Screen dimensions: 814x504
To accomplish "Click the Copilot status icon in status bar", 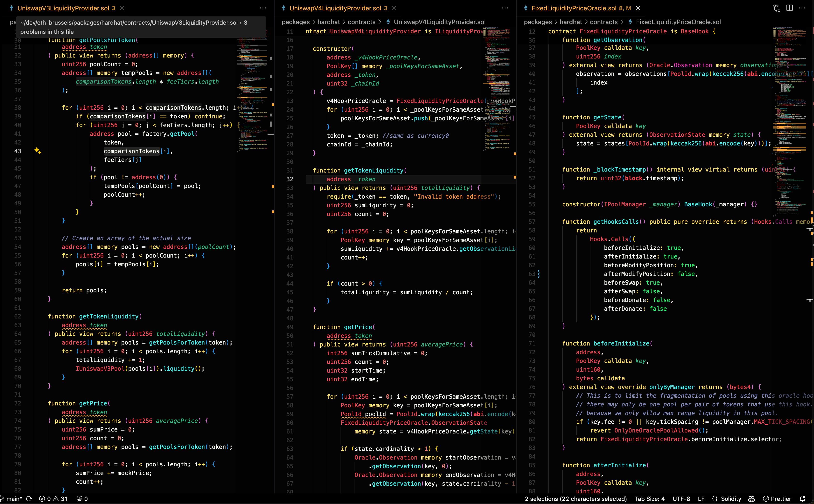I will tap(751, 499).
